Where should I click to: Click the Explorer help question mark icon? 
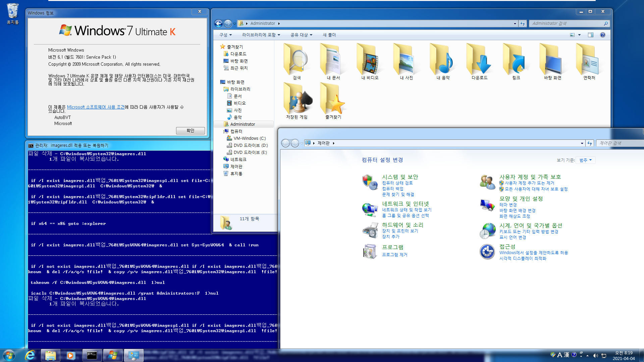pyautogui.click(x=603, y=35)
